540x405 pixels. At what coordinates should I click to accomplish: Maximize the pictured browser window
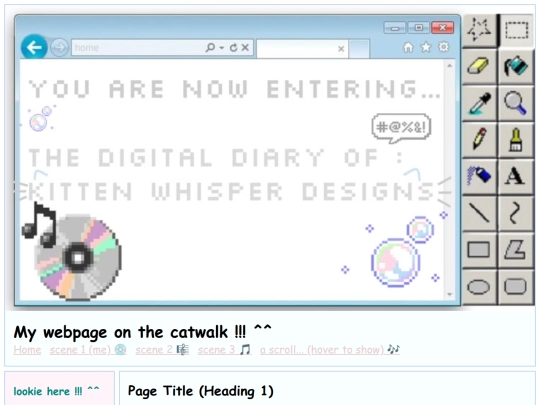[x=418, y=28]
